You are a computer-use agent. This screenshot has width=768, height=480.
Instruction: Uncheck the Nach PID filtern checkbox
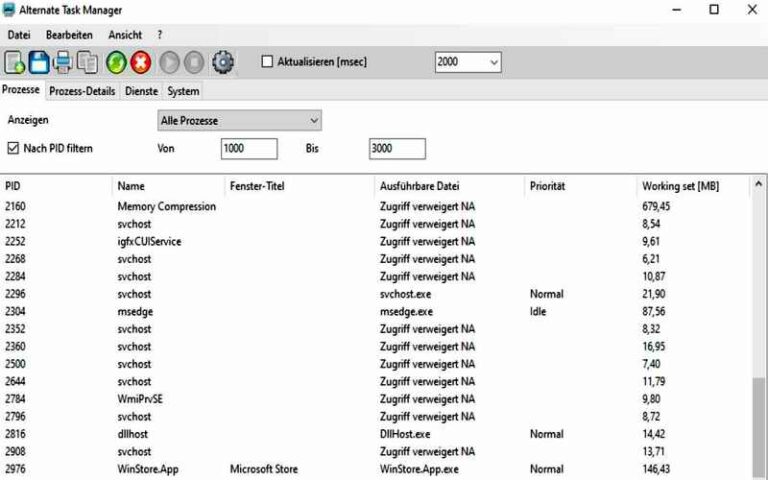pos(13,148)
